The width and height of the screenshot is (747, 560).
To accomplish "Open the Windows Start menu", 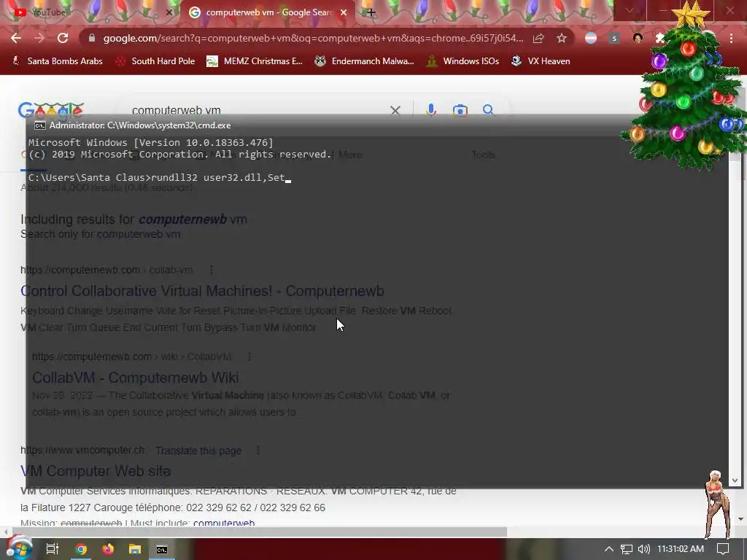I will [x=18, y=548].
